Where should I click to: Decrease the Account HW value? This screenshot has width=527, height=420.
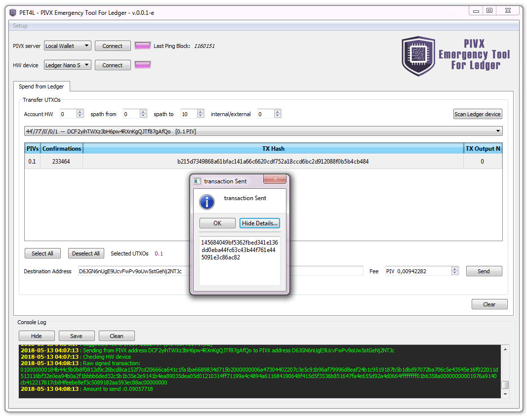click(80, 116)
